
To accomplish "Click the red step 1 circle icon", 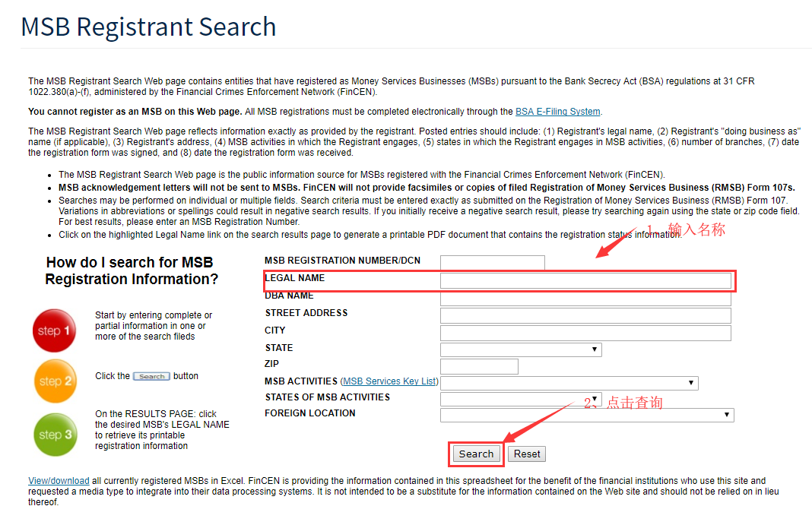I will coord(55,330).
